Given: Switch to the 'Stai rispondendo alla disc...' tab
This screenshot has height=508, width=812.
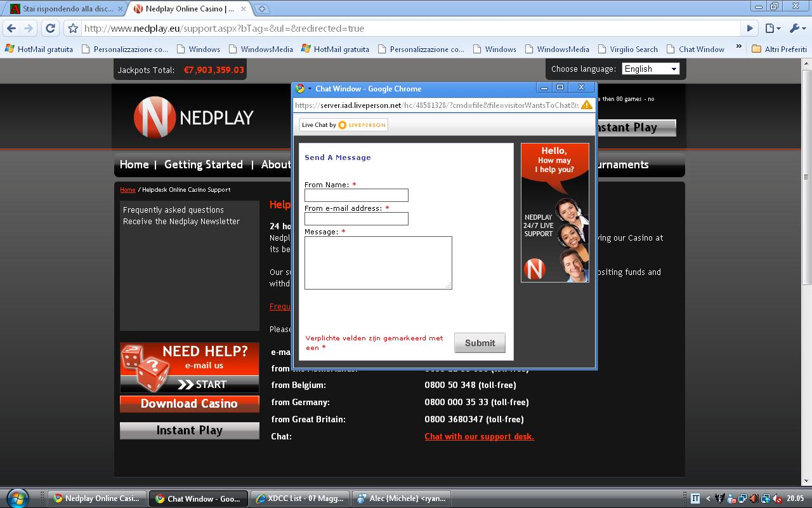Looking at the screenshot, I should click(x=63, y=9).
